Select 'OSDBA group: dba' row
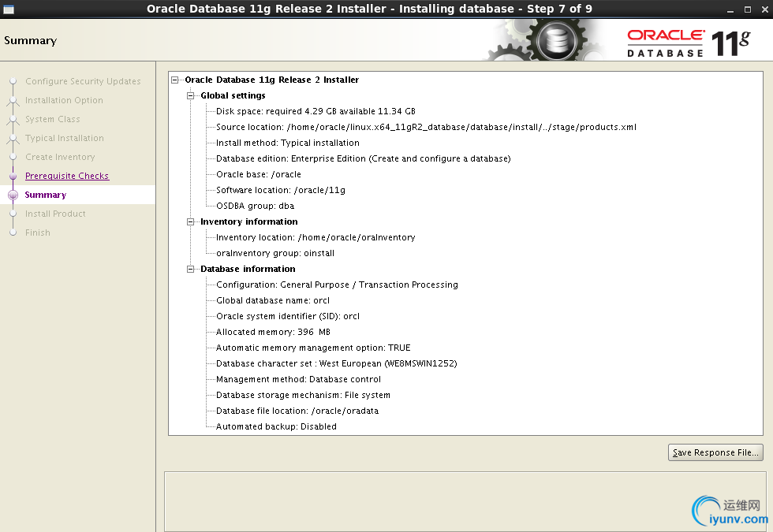The width and height of the screenshot is (773, 532). click(255, 206)
